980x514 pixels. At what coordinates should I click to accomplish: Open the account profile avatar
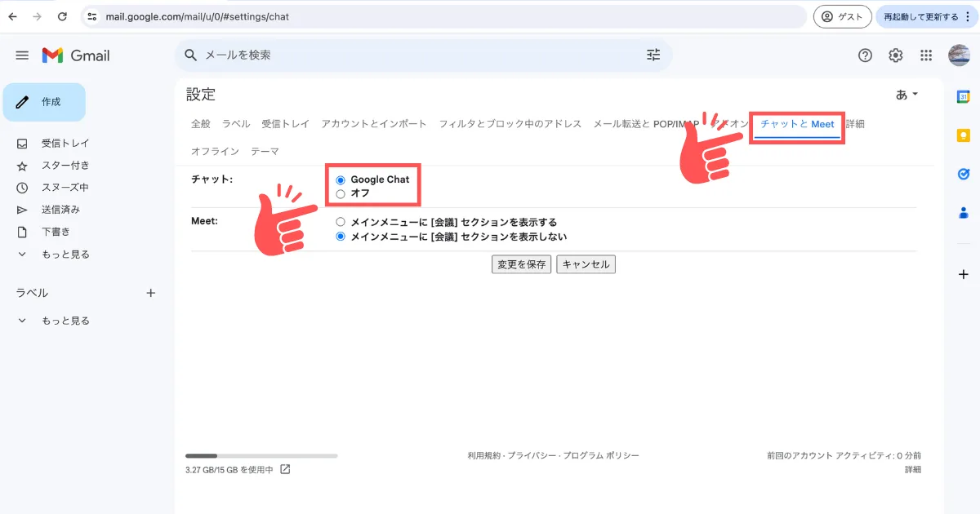[x=959, y=55]
